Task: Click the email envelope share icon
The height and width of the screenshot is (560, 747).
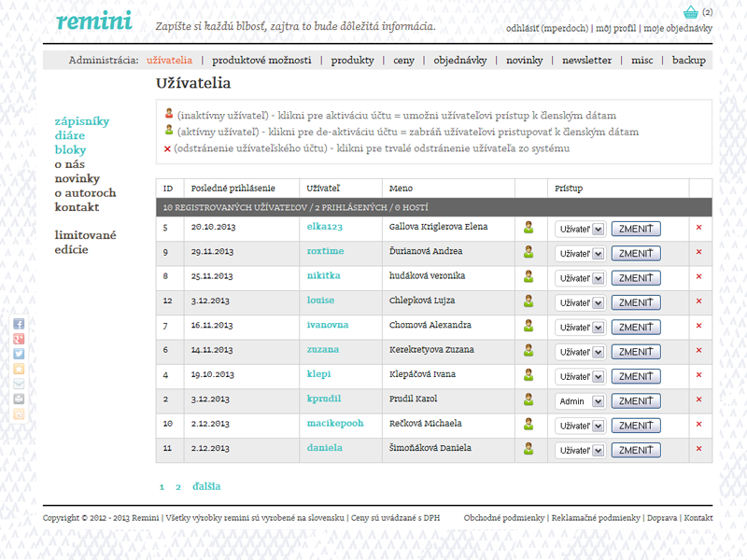Action: pos(19,384)
